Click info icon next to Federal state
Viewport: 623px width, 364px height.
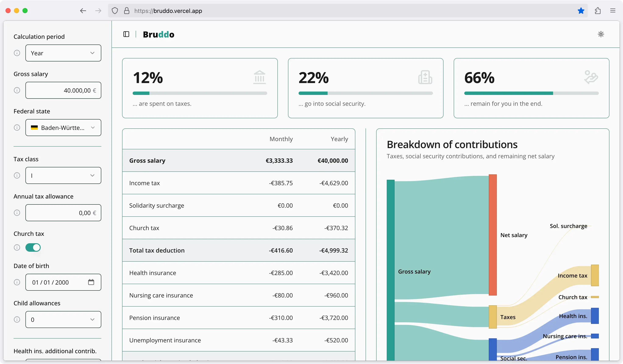click(x=17, y=128)
